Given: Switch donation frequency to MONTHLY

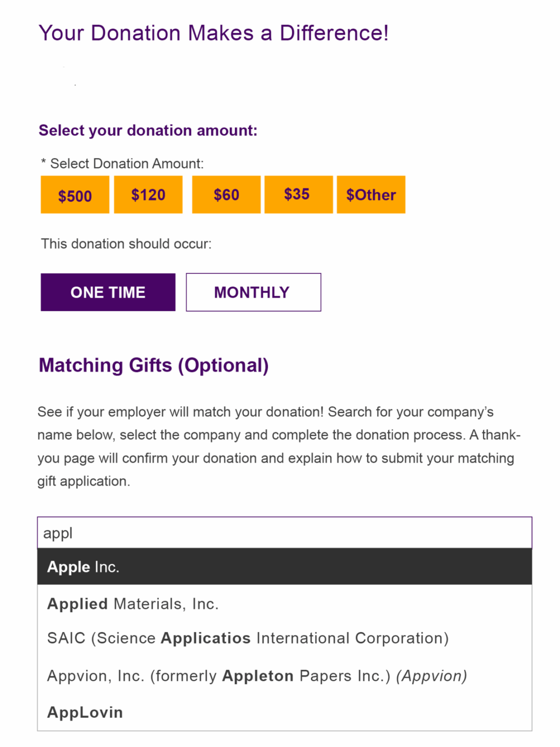Looking at the screenshot, I should tap(253, 292).
